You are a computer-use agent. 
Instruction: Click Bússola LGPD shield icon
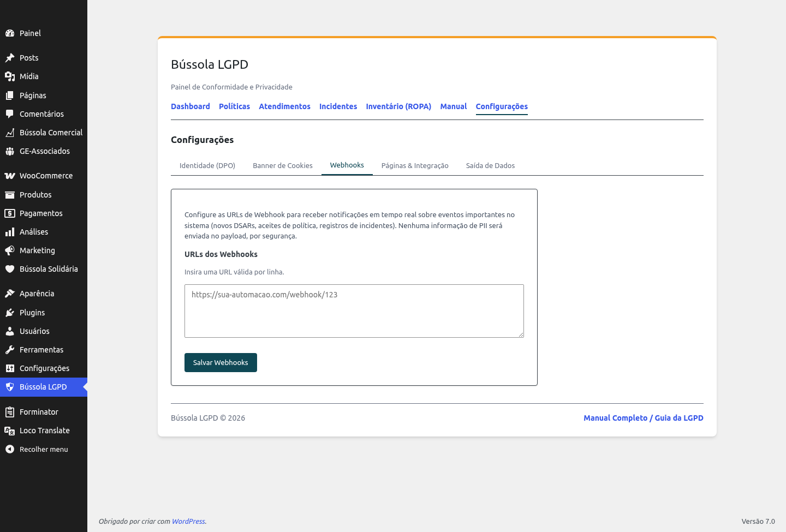tap(10, 387)
